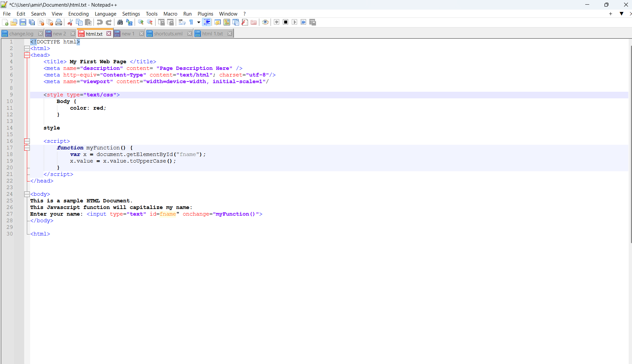Click line number 14 in margin

coord(10,128)
